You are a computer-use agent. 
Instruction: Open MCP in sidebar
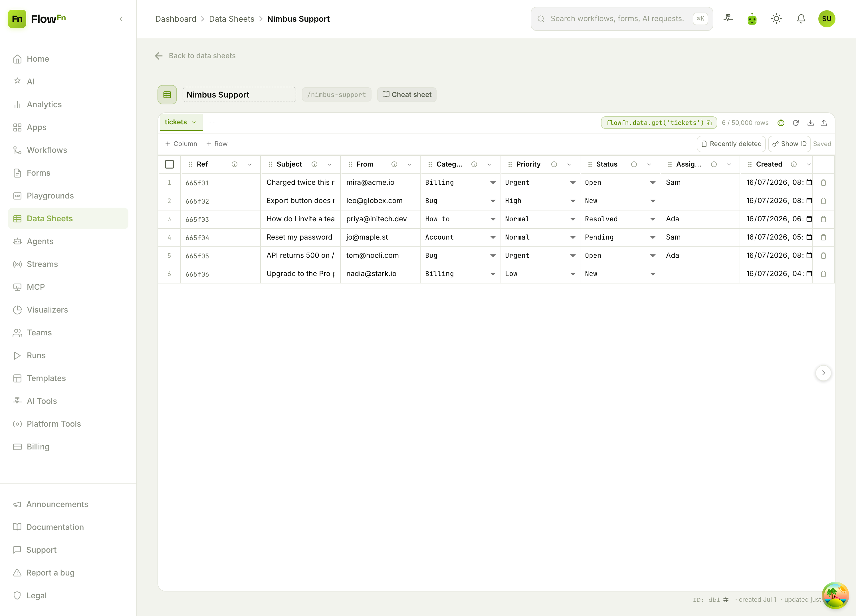click(x=68, y=287)
